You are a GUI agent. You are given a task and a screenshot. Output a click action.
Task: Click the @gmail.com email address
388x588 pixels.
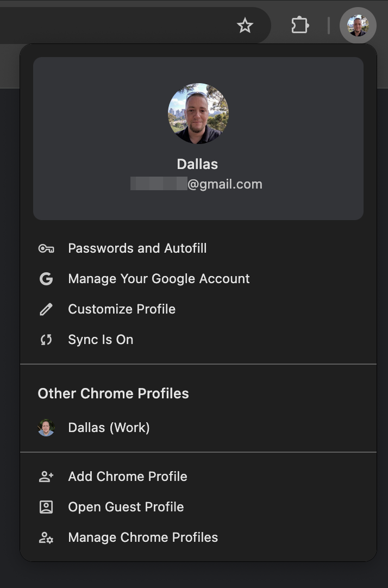point(196,184)
